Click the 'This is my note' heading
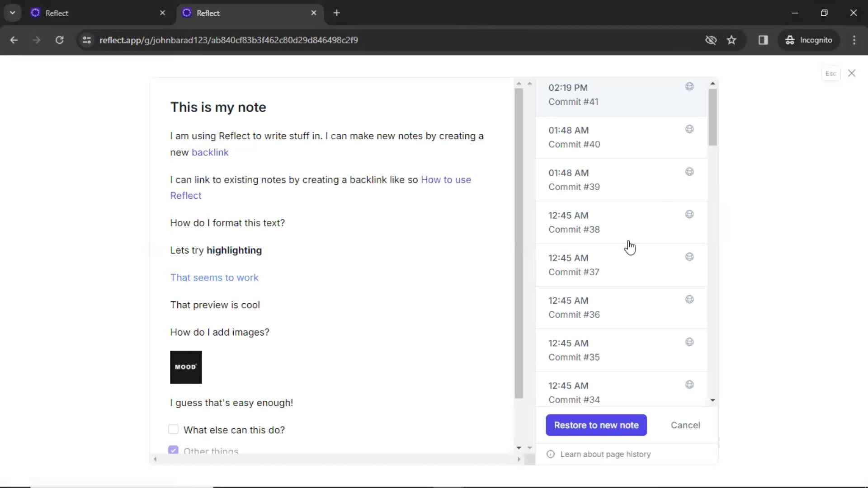Screen dimensions: 868x488 [218, 108]
